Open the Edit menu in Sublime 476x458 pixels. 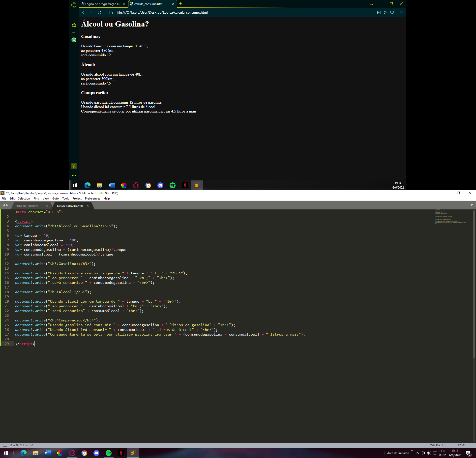[12, 199]
